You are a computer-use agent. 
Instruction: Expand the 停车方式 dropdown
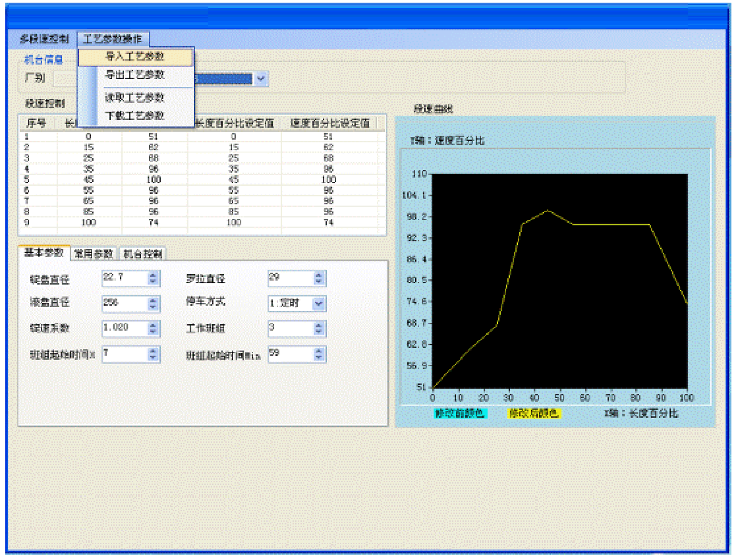319,303
